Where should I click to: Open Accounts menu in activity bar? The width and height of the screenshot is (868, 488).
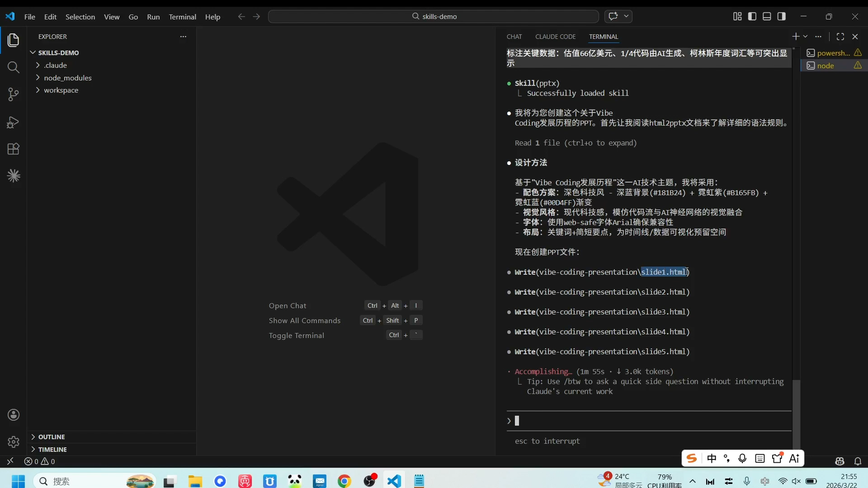(14, 415)
